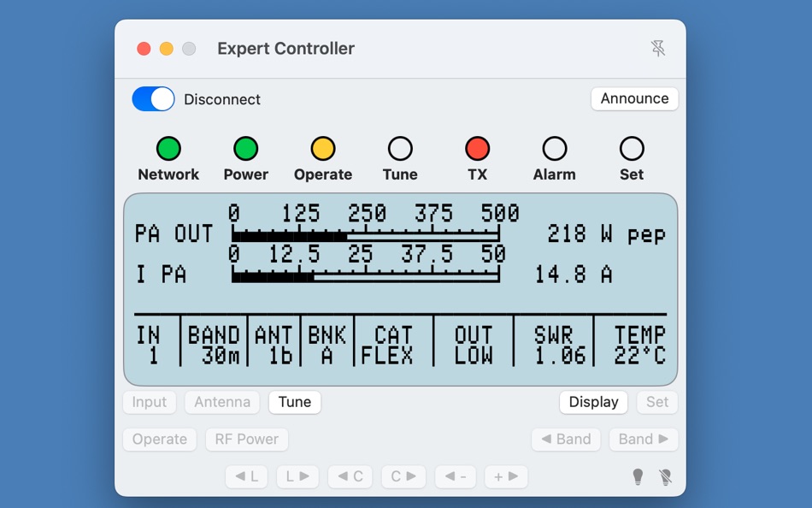The image size is (812, 508).
Task: Click the + ▶ adjustment stepper
Action: tap(505, 476)
